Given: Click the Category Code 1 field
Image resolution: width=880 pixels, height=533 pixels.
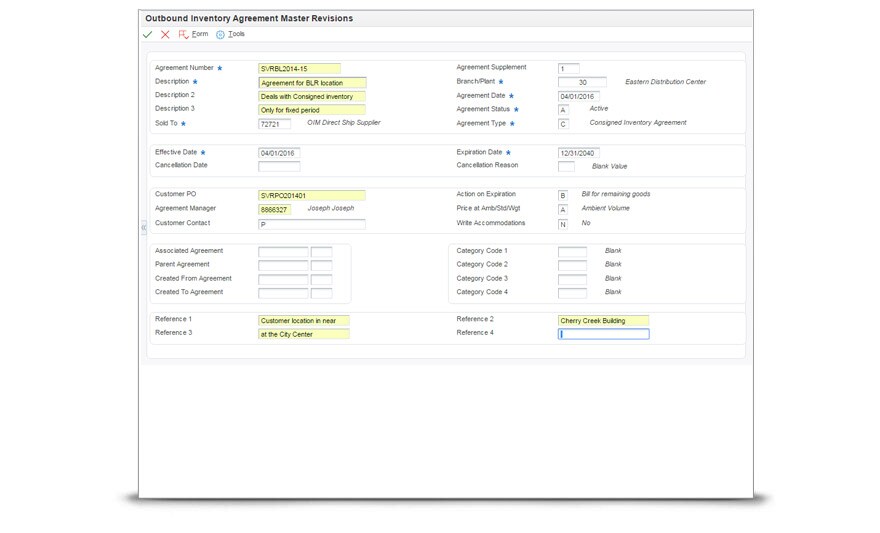Looking at the screenshot, I should point(572,251).
